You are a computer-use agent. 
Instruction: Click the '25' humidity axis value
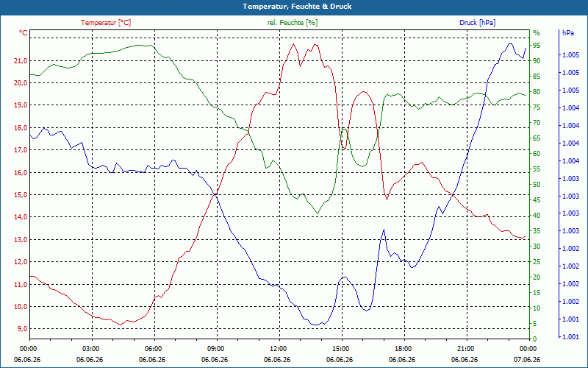pos(537,262)
